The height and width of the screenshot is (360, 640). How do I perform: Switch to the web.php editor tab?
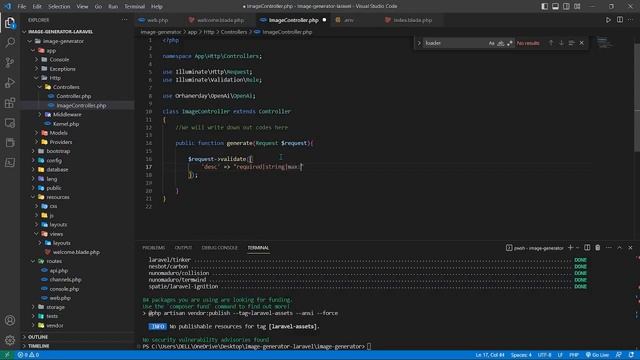158,20
